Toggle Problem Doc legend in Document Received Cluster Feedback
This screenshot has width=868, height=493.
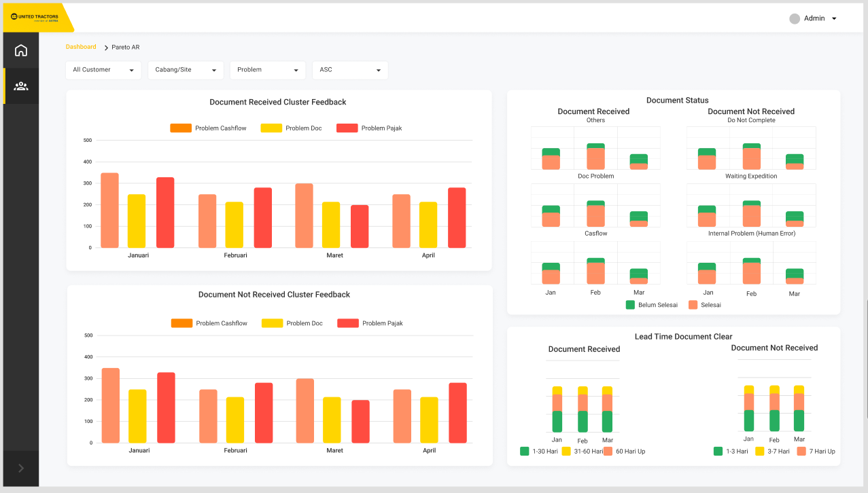pyautogui.click(x=292, y=128)
